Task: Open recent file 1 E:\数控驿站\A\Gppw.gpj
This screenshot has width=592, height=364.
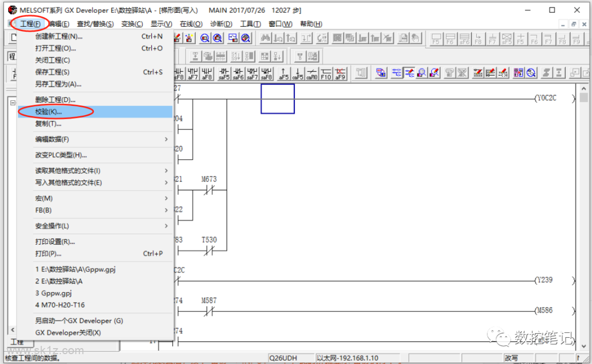Action: click(95, 269)
